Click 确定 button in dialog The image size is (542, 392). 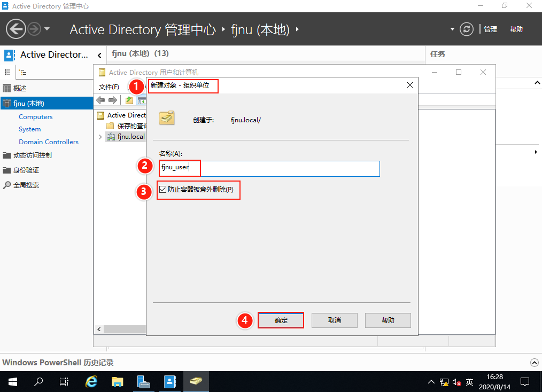[281, 320]
